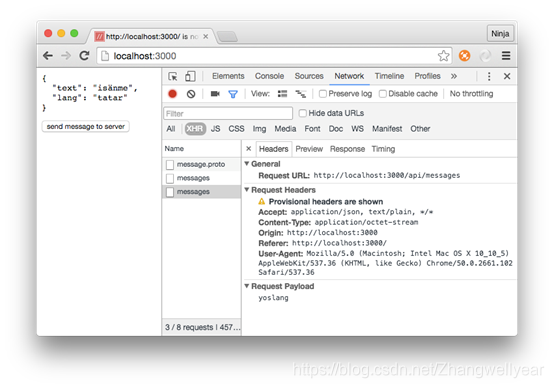The width and height of the screenshot is (554, 388).
Task: Collapse the Request Headers section
Action: coord(247,190)
